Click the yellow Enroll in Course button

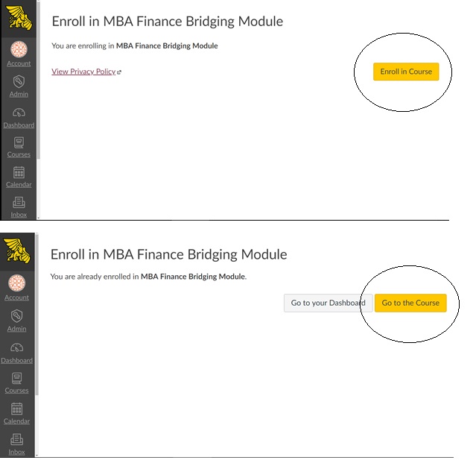coord(406,72)
